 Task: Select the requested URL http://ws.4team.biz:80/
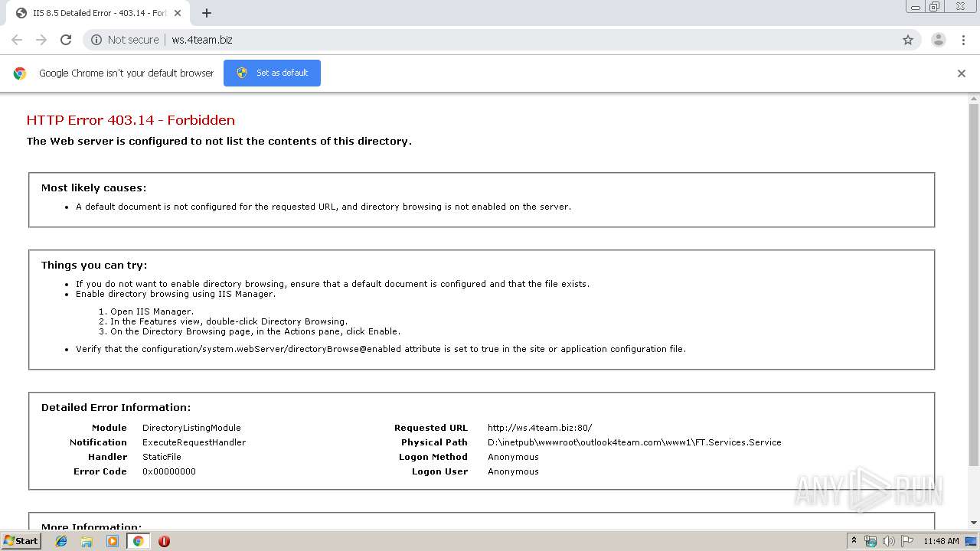[x=540, y=428]
